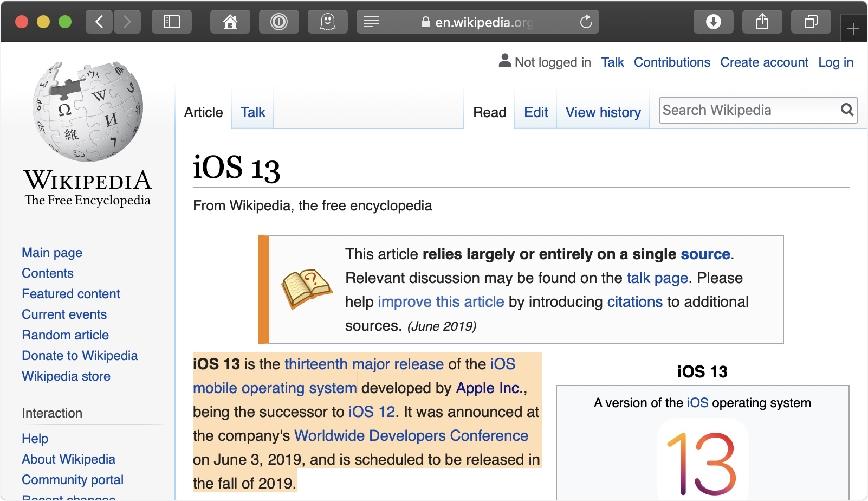Open the Contributions link
The width and height of the screenshot is (868, 501).
(672, 62)
